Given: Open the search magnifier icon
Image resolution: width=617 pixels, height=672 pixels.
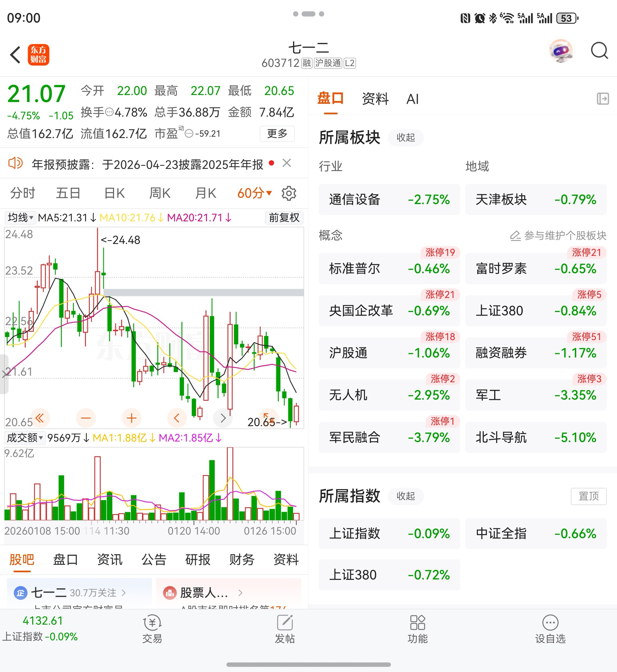Looking at the screenshot, I should pyautogui.click(x=599, y=51).
